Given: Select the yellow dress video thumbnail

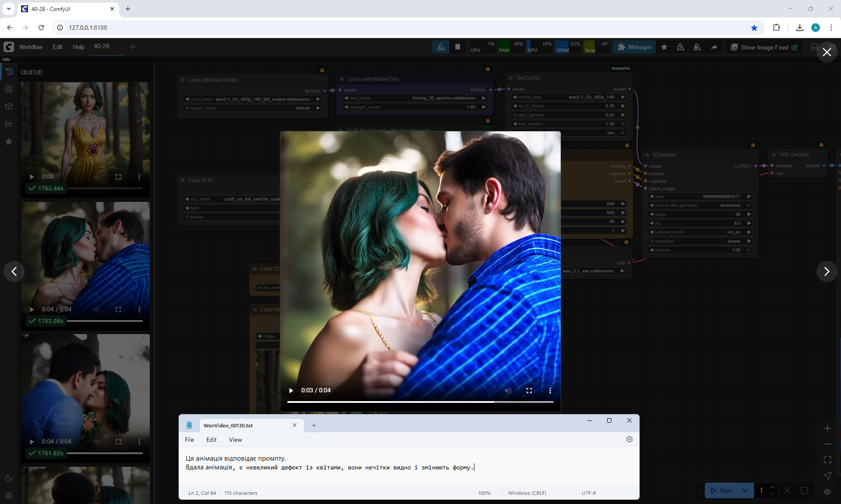Looking at the screenshot, I should [85, 131].
